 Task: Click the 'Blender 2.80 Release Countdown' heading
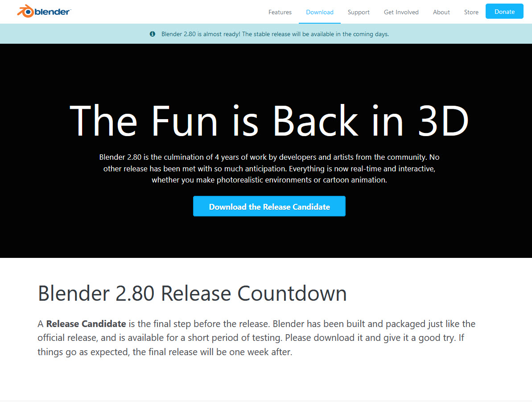tap(192, 293)
